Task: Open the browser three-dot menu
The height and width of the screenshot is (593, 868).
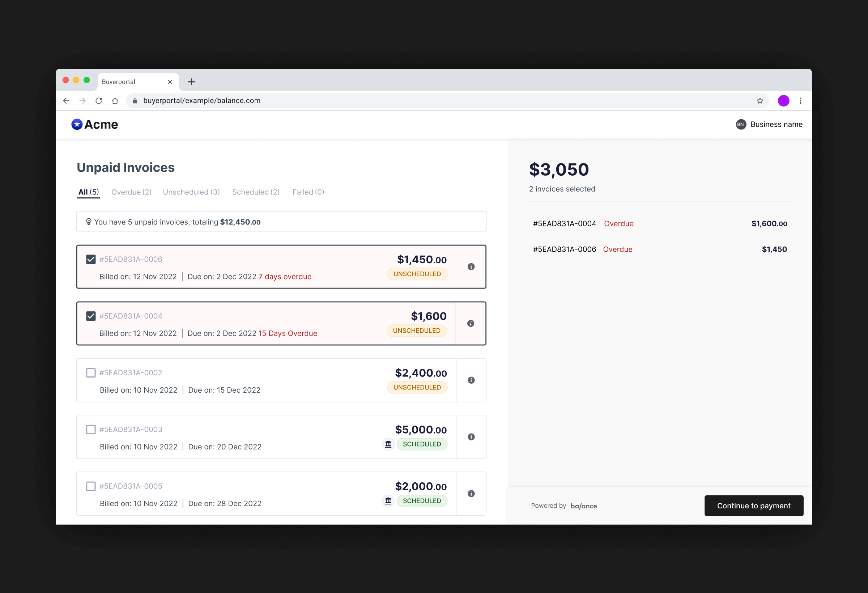Action: point(800,101)
